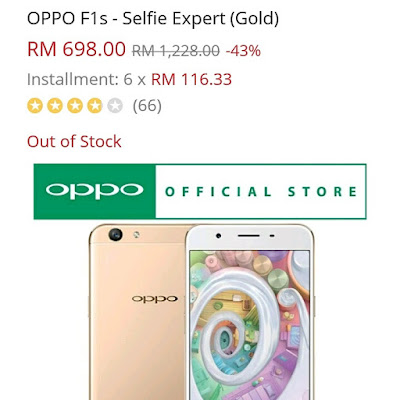Click the gold phone back image
400x400 pixels.
(137, 312)
